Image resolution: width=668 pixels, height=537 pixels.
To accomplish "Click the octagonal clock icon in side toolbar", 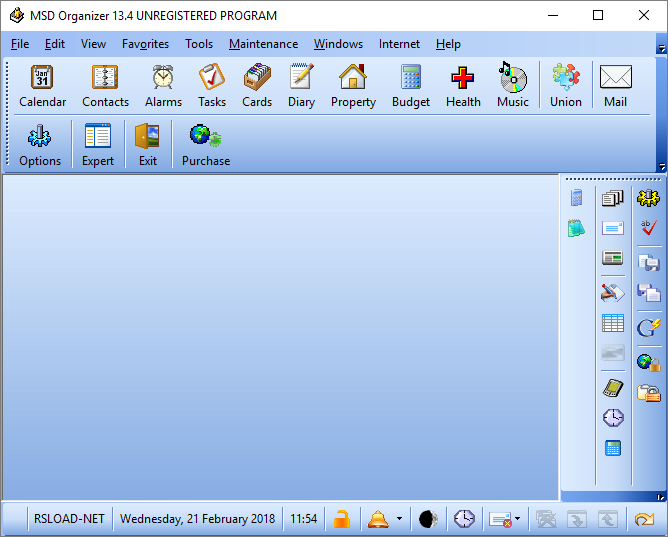I will (613, 418).
